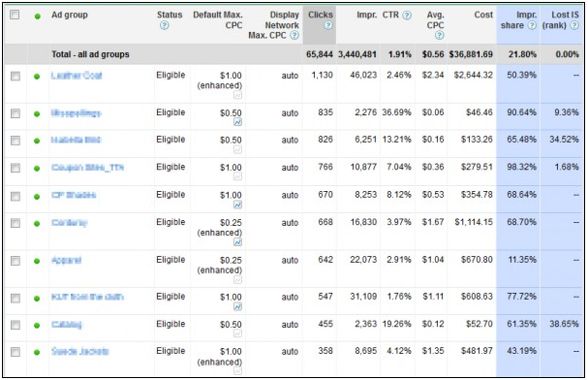Open help icon under Avg. CPC header
Screen dimensions: 588x380
[440, 35]
